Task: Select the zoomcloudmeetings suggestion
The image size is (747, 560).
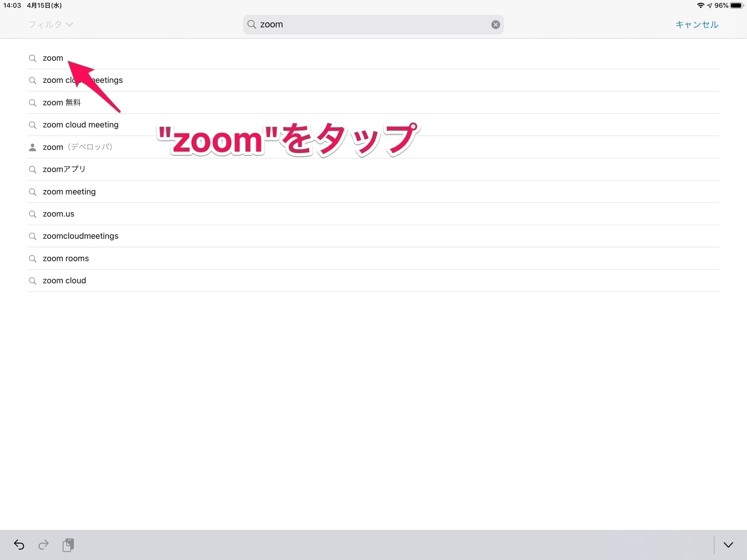Action: [80, 236]
